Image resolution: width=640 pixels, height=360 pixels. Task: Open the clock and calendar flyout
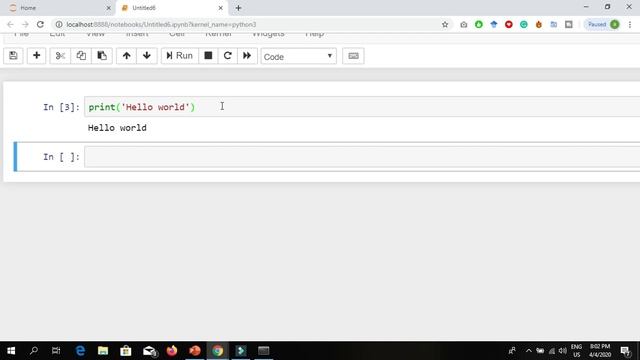pos(600,351)
